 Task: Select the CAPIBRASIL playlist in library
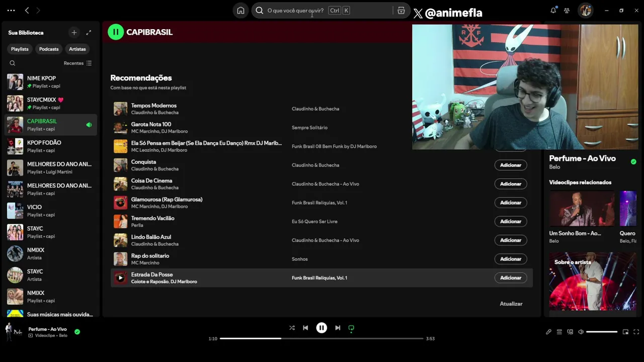point(50,125)
